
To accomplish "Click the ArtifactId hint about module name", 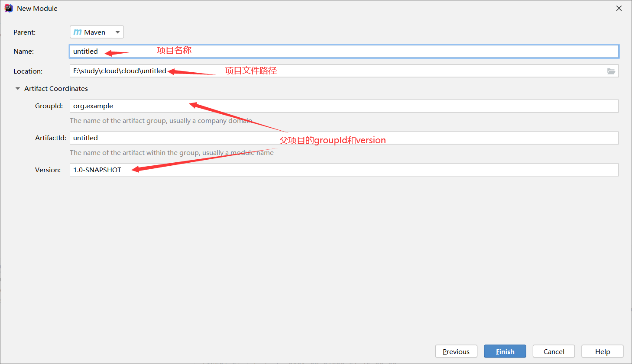I will pyautogui.click(x=172, y=153).
